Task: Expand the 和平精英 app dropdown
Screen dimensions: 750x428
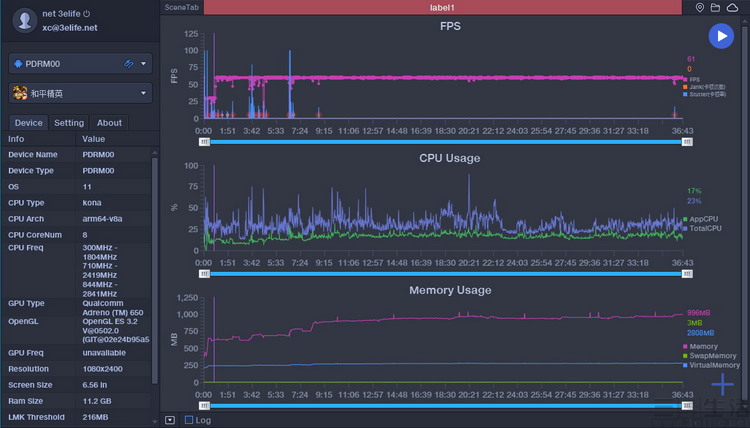Action: [143, 93]
